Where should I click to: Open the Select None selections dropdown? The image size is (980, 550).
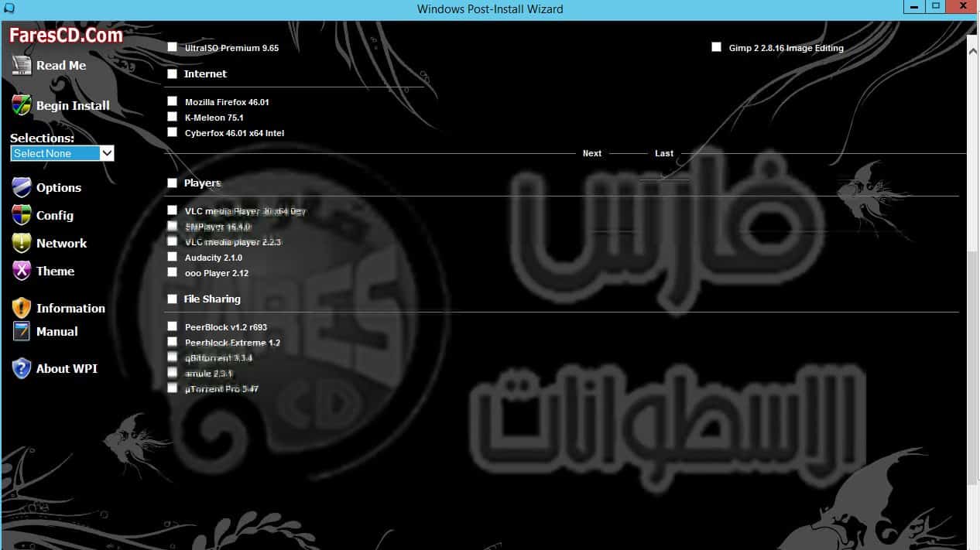(x=63, y=153)
